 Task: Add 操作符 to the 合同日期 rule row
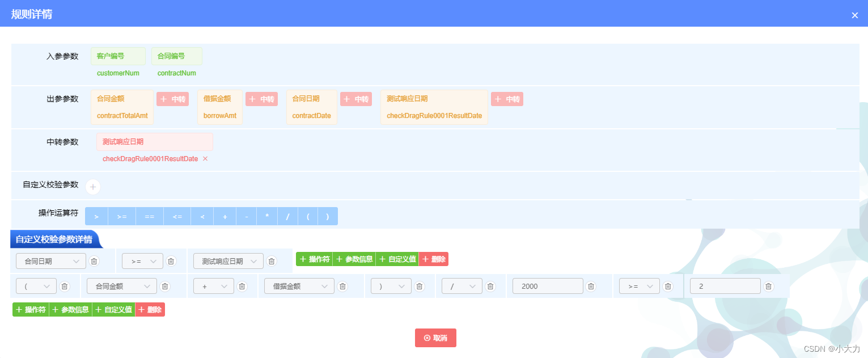pyautogui.click(x=314, y=259)
